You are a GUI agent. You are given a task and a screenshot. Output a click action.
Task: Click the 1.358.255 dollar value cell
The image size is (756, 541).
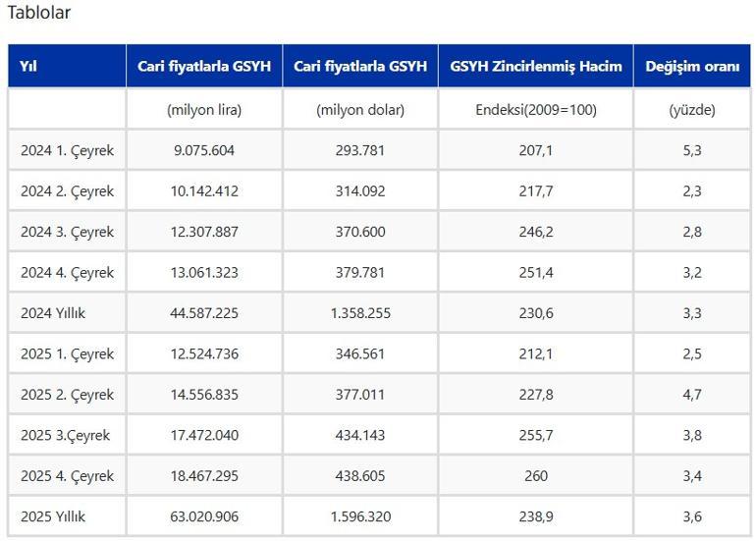coord(360,313)
